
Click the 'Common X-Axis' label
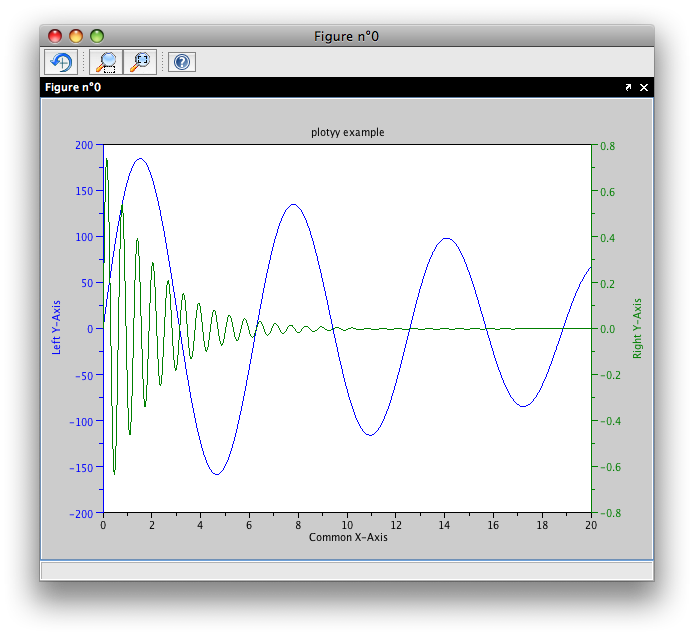coord(347,537)
